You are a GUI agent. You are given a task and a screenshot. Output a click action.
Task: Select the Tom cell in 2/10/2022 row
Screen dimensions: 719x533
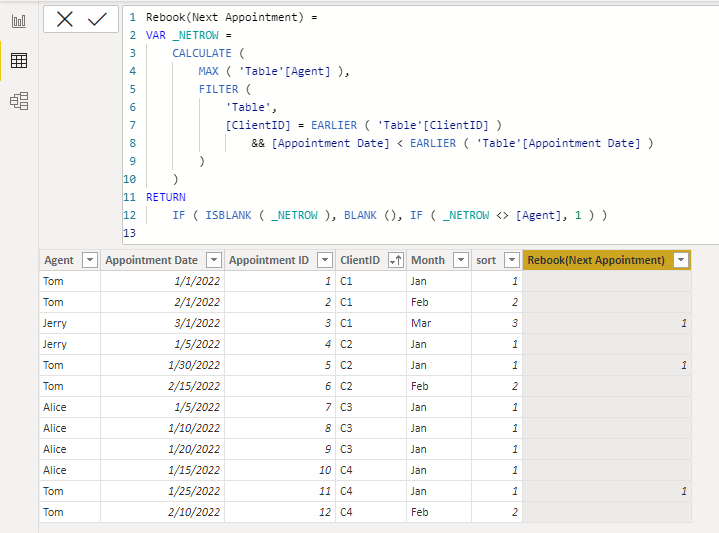tap(70, 512)
